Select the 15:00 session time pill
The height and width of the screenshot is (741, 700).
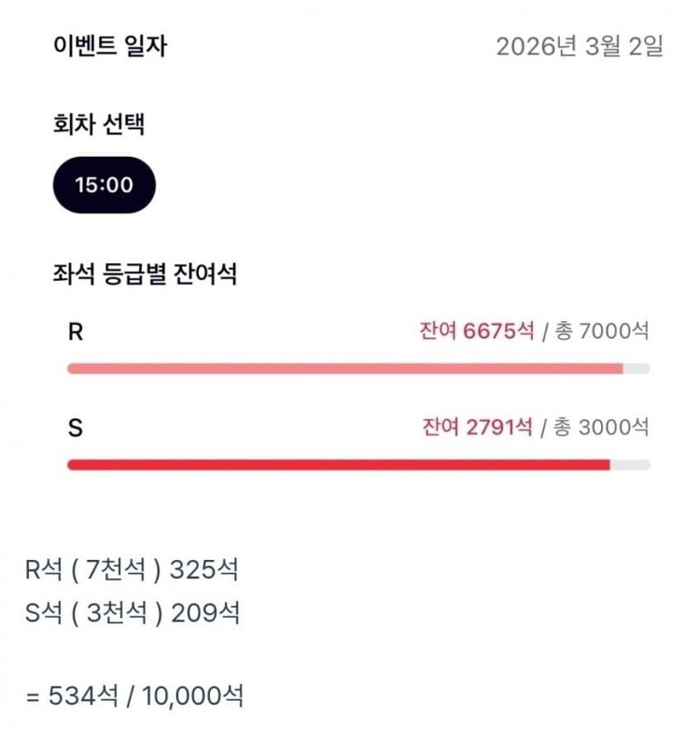click(x=104, y=185)
